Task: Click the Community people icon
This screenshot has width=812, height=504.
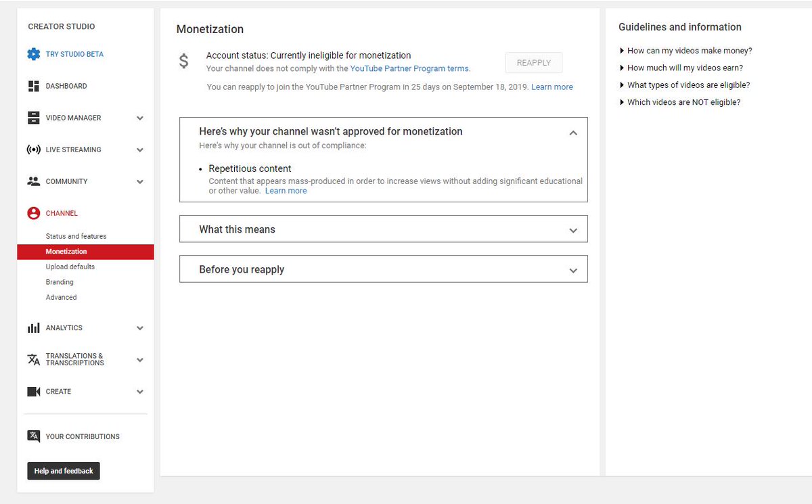Action: click(34, 181)
